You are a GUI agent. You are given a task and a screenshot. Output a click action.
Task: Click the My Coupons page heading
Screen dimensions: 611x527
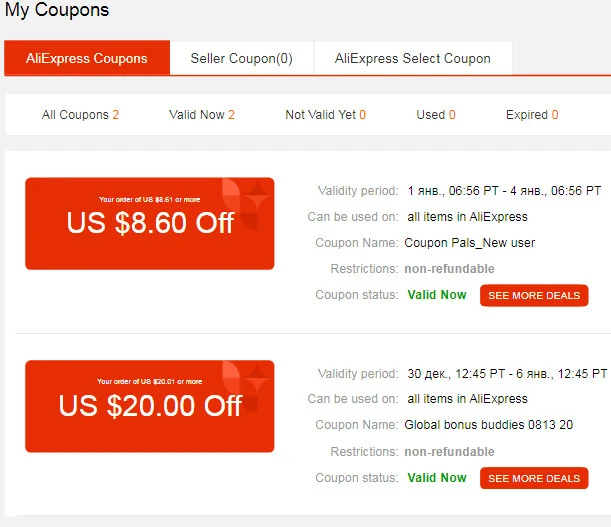click(57, 9)
